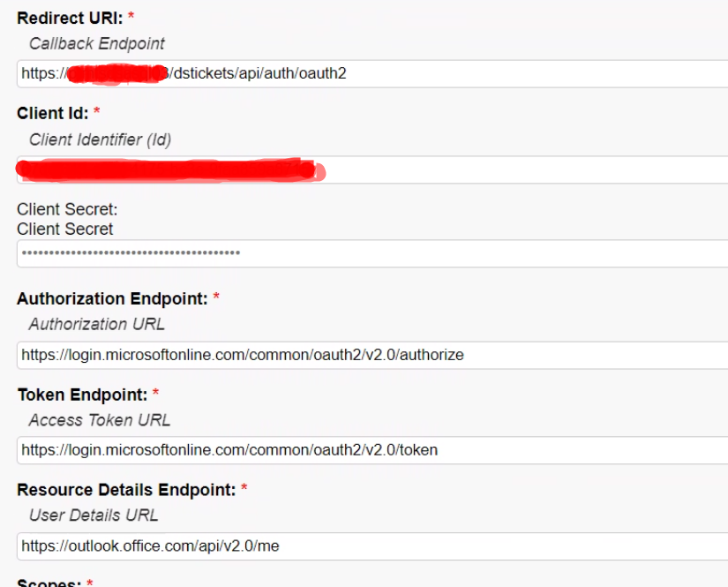Click the Redirect URI label
The width and height of the screenshot is (728, 587).
[70, 19]
